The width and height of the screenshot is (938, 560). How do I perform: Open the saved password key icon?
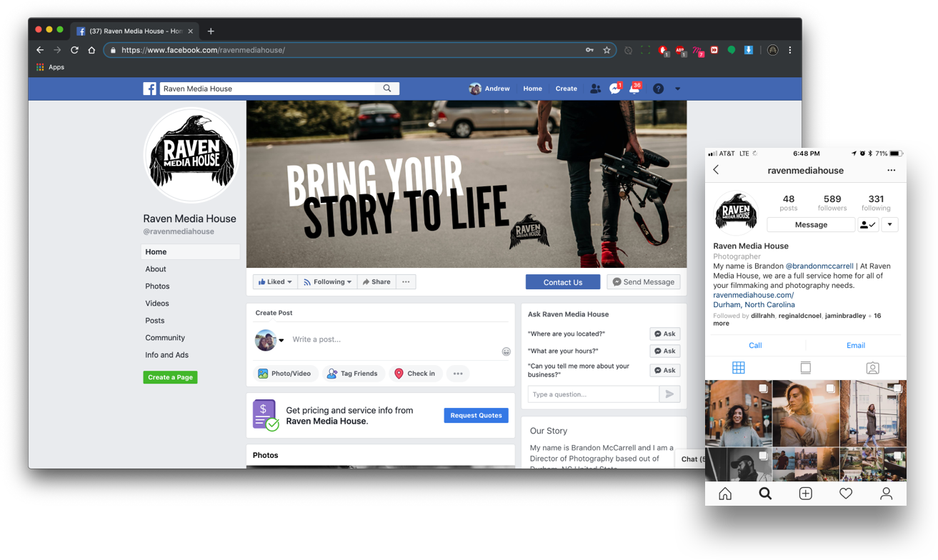point(589,50)
